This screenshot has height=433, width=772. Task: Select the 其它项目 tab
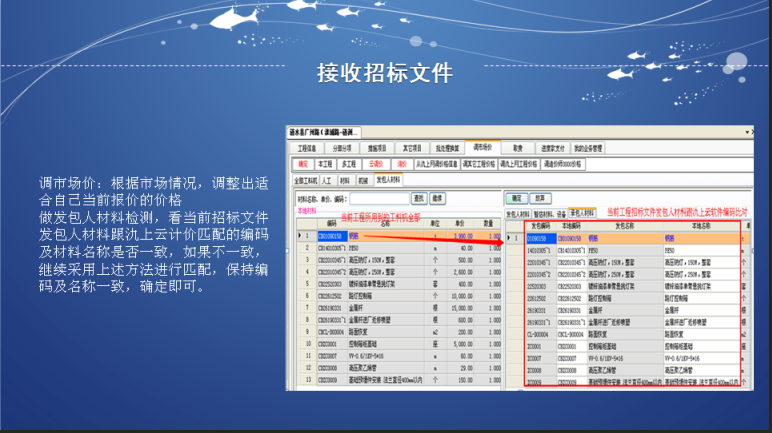(x=412, y=148)
